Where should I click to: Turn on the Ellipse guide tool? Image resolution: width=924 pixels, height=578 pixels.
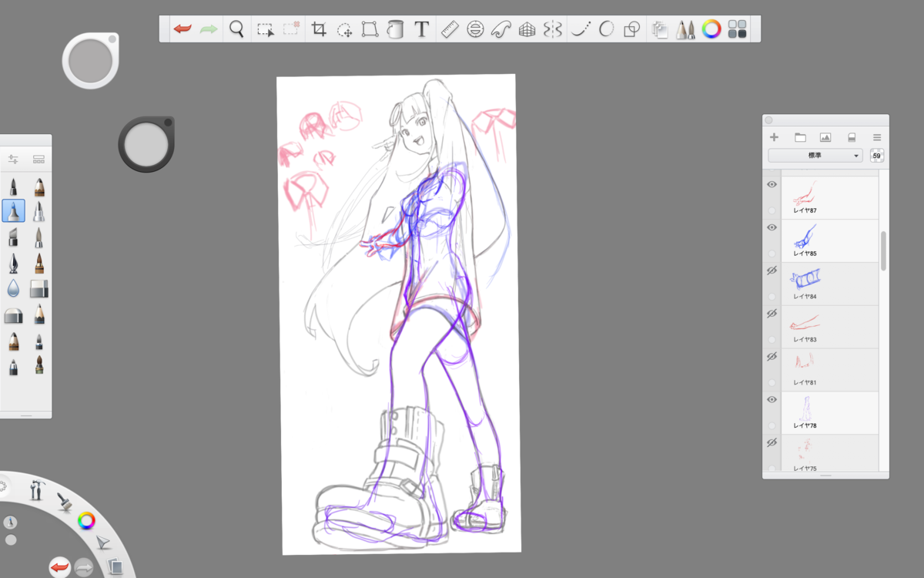(475, 29)
